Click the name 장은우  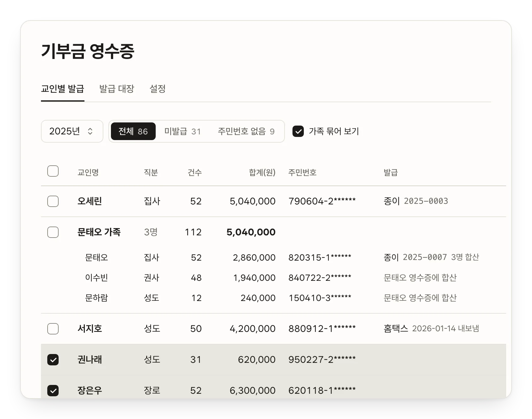pos(90,390)
